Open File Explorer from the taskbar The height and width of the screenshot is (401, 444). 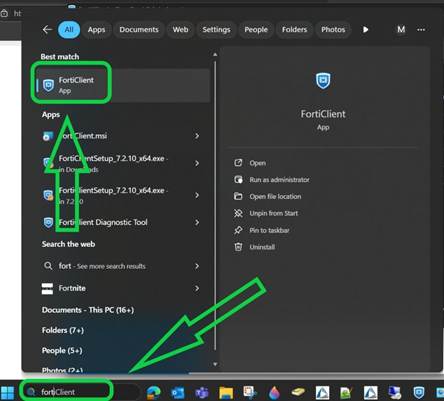pyautogui.click(x=226, y=393)
